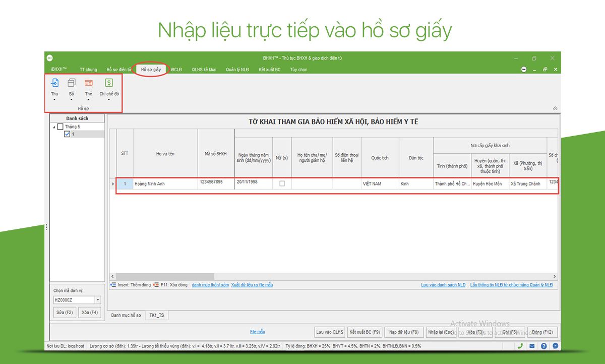This screenshot has height=364, width=605.
Task: Open the Thu ribbon icon
Action: [x=54, y=83]
